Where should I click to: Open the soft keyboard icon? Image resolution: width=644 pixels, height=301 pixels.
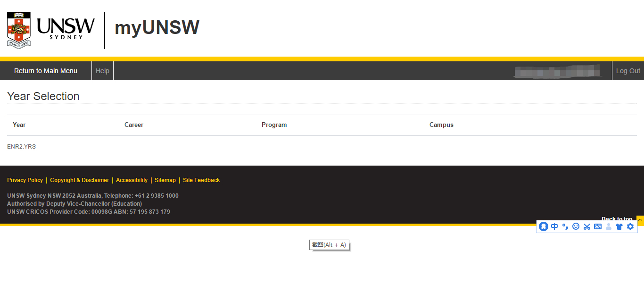click(x=598, y=226)
